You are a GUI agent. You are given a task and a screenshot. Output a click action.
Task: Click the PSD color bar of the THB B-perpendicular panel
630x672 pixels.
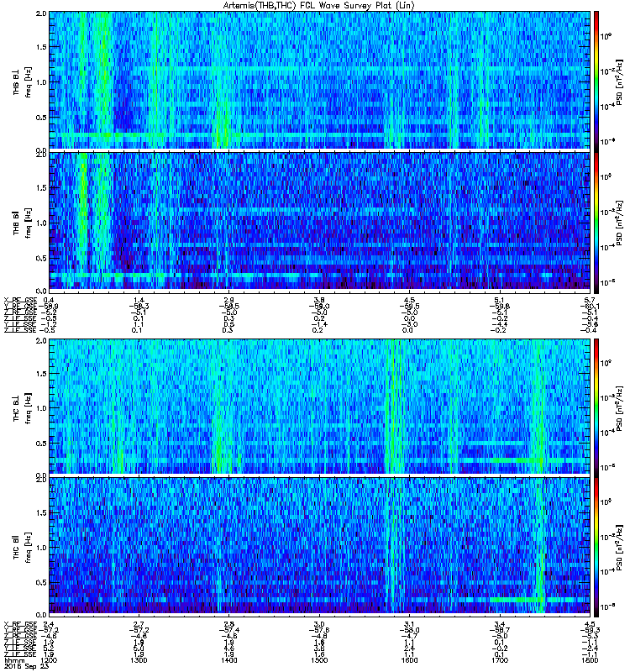[596, 81]
